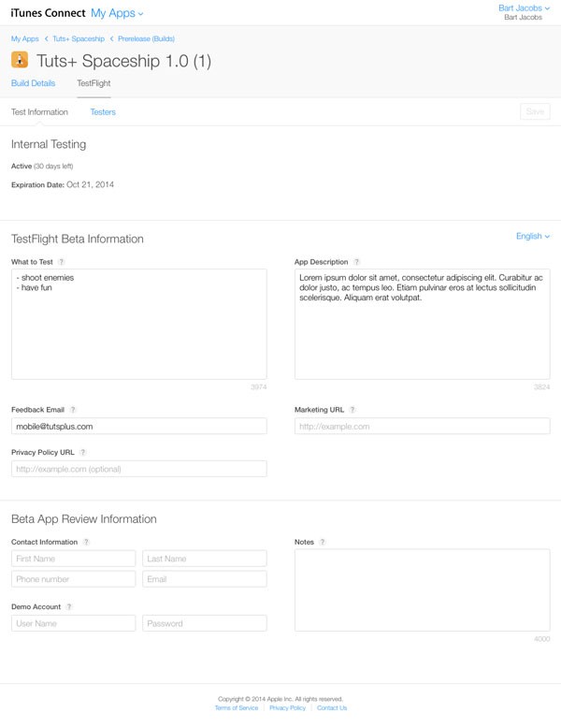Focus the Privacy Policy URL field

pyautogui.click(x=139, y=469)
